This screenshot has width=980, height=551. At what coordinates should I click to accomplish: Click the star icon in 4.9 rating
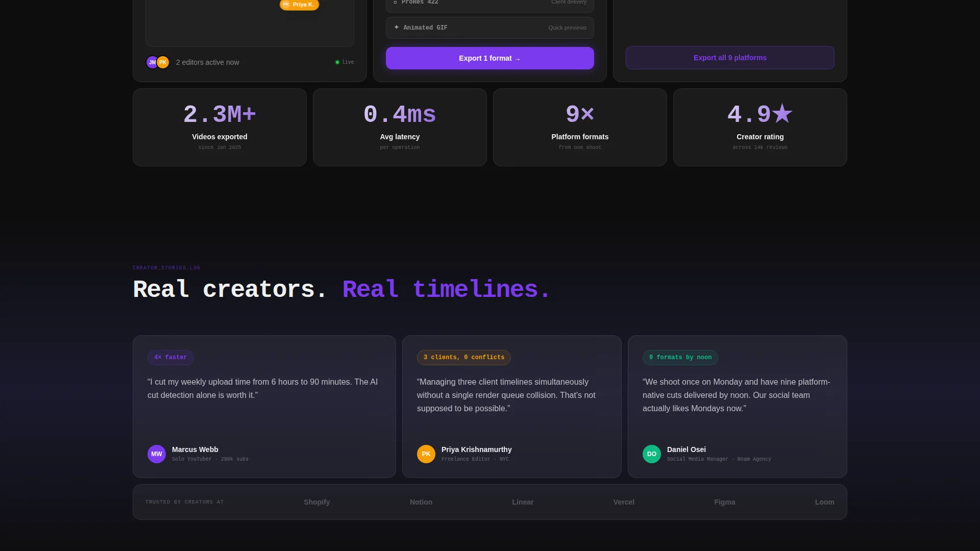[x=782, y=113]
